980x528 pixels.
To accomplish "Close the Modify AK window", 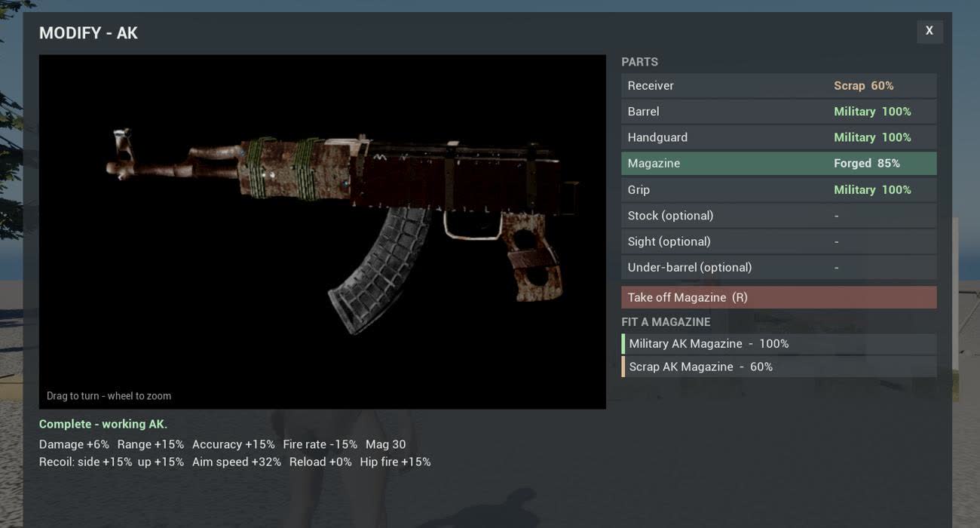I will tap(929, 31).
